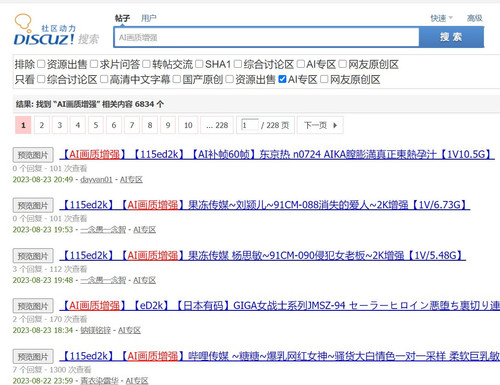Go to results page 4
The width and height of the screenshot is (500, 385).
pyautogui.click(x=78, y=125)
